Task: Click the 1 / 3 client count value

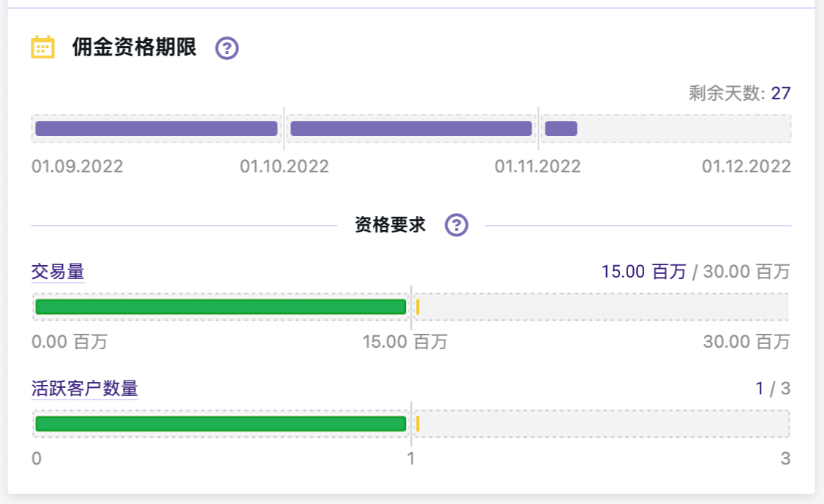Action: 773,388
